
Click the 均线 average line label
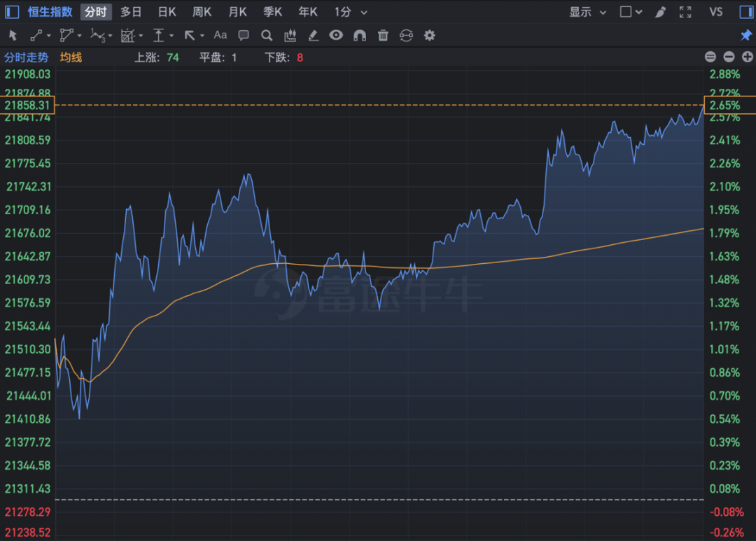(71, 57)
